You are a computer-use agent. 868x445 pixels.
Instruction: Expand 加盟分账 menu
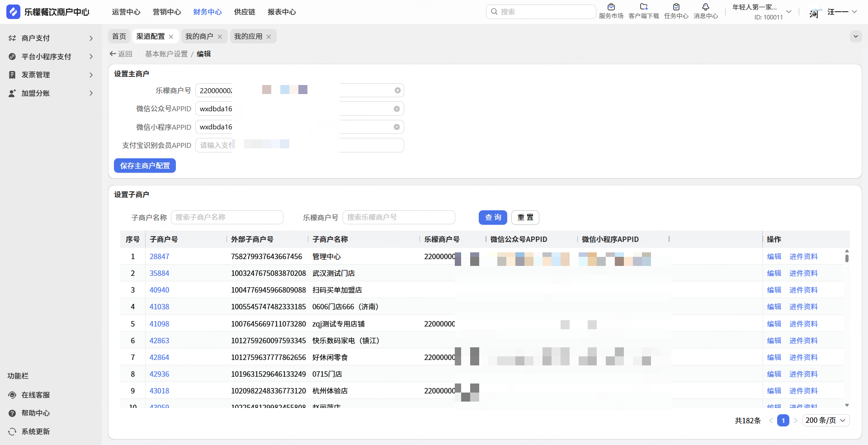click(91, 93)
